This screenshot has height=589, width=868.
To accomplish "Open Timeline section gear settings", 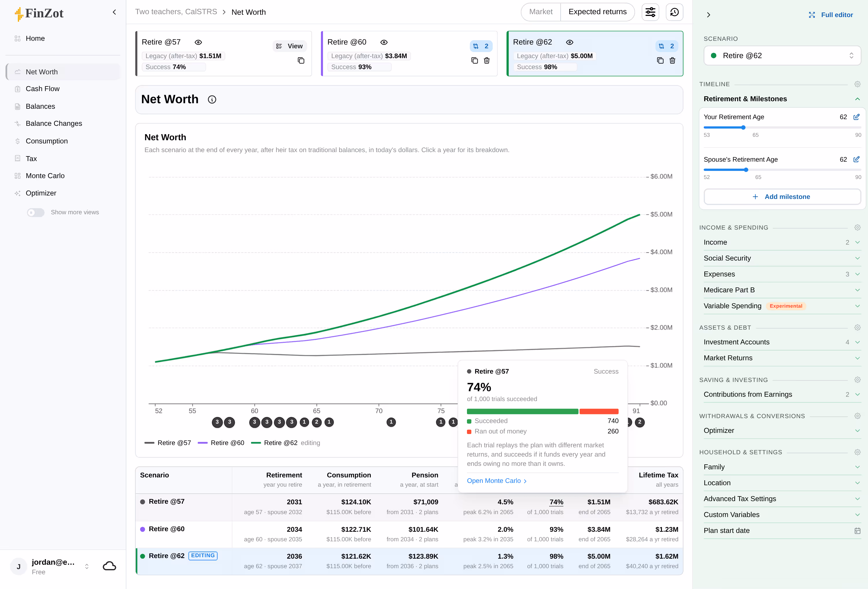I will pos(858,84).
